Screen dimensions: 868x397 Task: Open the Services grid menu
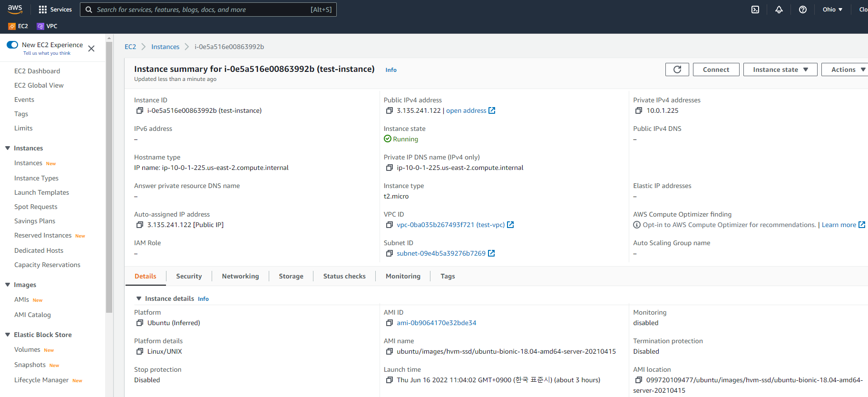pos(55,10)
